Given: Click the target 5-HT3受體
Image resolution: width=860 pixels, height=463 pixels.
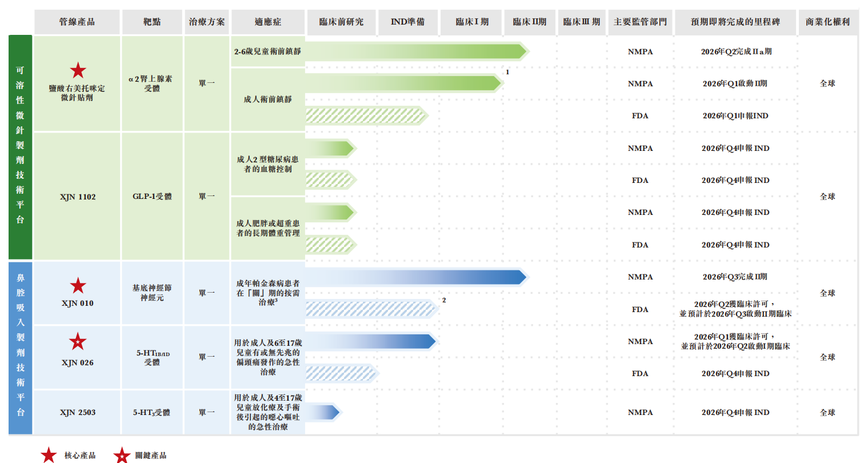Looking at the screenshot, I should click(x=151, y=412).
